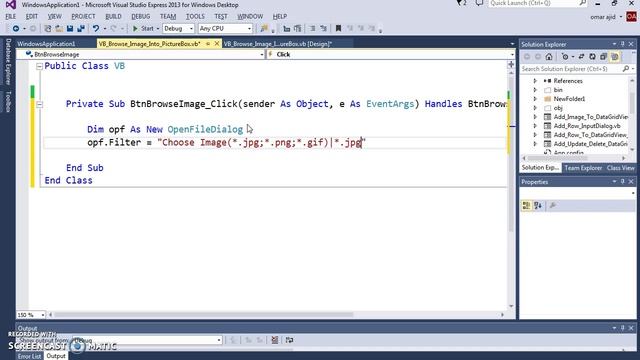Screen dimensions: 640x360
Task: Expand the Add_Image_To_DataGridView file node
Action: click(535, 117)
